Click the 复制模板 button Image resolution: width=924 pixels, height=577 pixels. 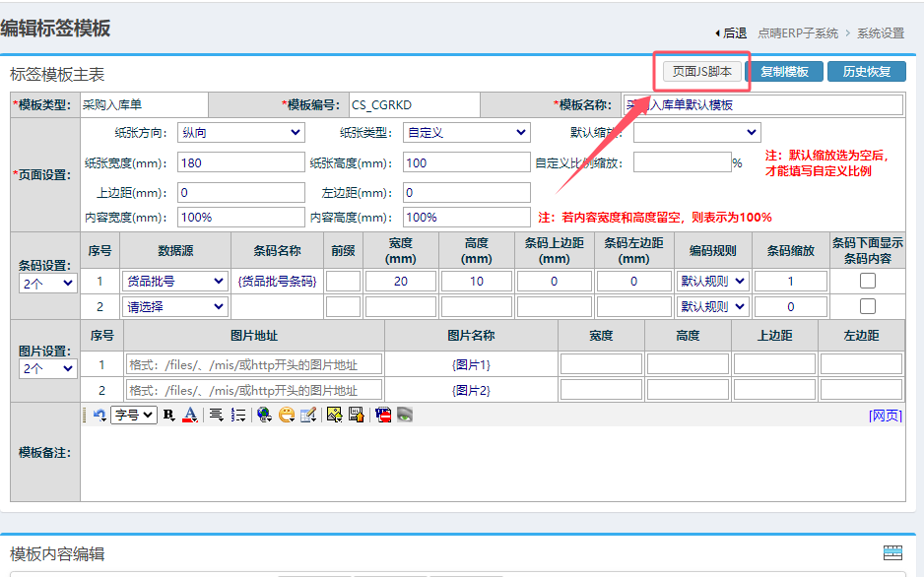(x=784, y=71)
